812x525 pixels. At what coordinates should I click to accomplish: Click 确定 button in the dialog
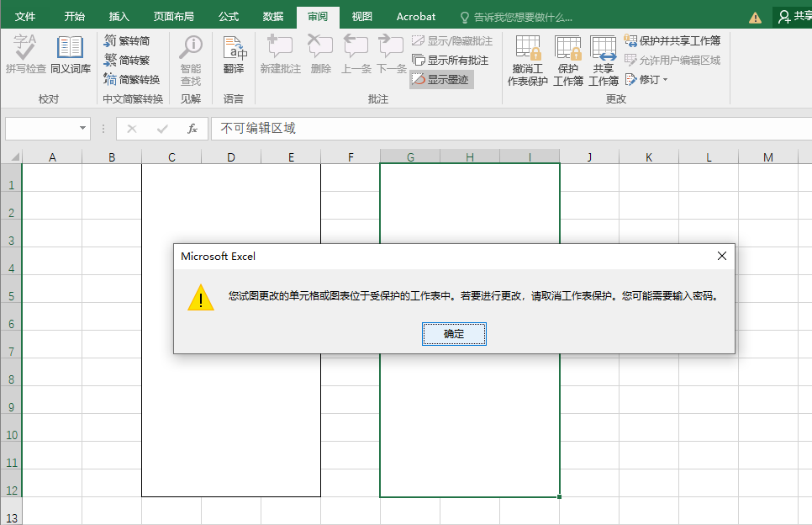coord(454,334)
